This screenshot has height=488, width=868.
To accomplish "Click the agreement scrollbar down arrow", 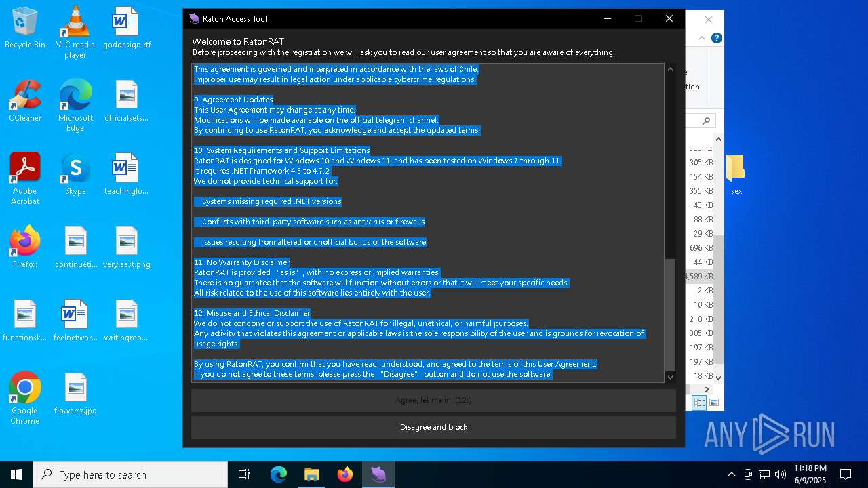I will pyautogui.click(x=670, y=377).
